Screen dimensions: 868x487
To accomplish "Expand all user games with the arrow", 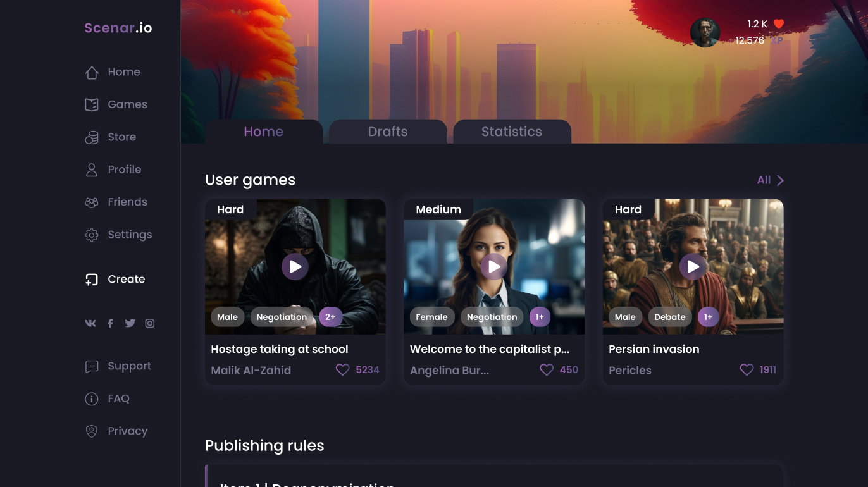I will click(x=780, y=180).
